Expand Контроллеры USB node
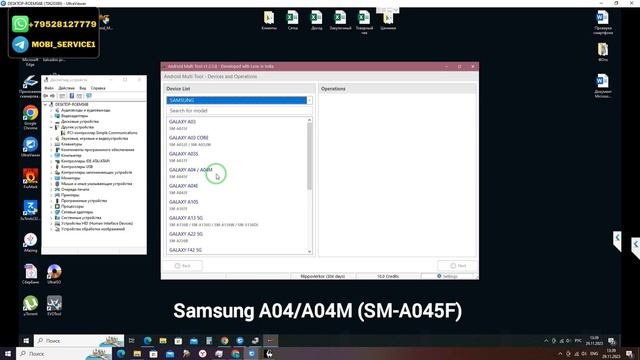The image size is (640, 360). 51,167
